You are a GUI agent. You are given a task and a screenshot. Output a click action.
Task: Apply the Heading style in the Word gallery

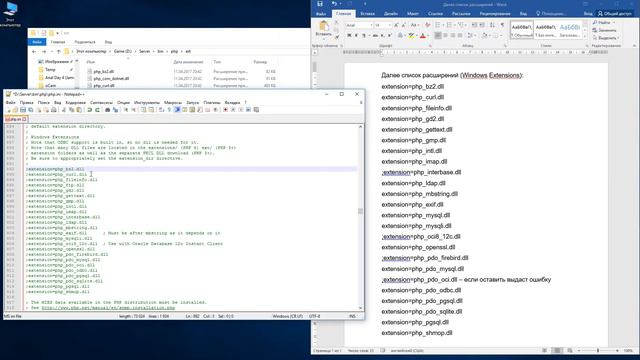tap(569, 30)
